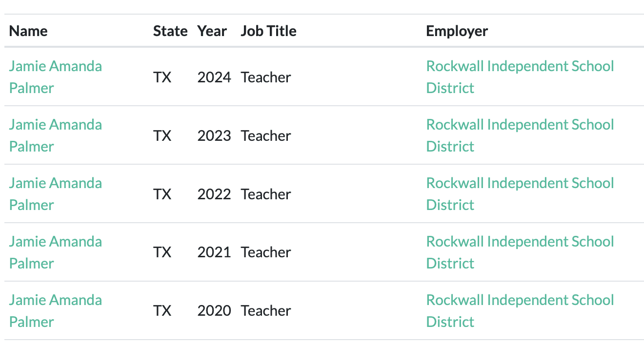Viewport: 644px width, 344px height.
Task: Open Rockwall Independent School District link for 2023
Action: (520, 135)
